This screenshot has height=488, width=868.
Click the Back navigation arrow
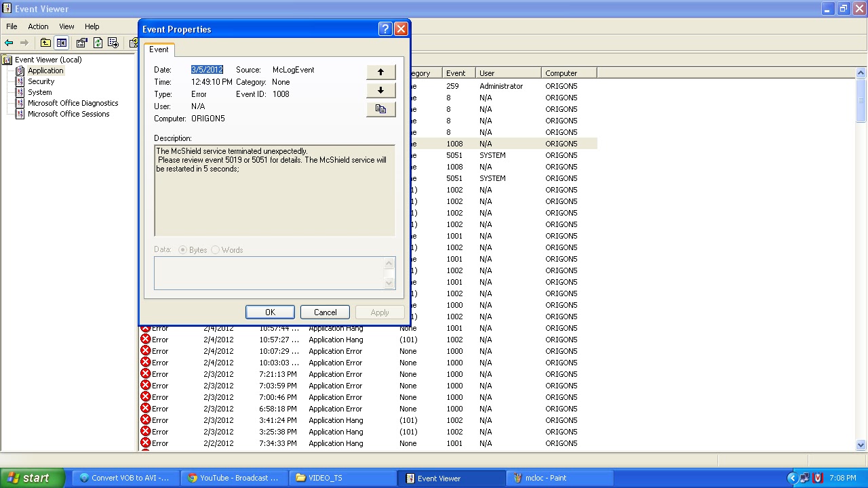click(x=9, y=43)
